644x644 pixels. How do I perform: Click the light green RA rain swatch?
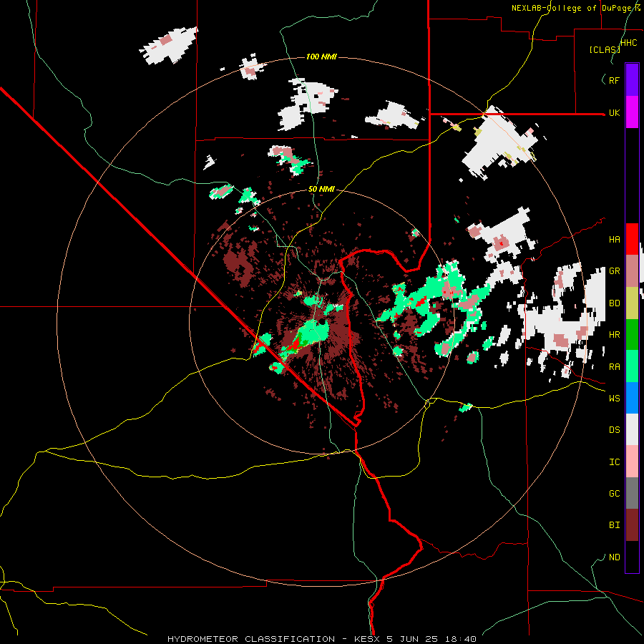point(632,366)
